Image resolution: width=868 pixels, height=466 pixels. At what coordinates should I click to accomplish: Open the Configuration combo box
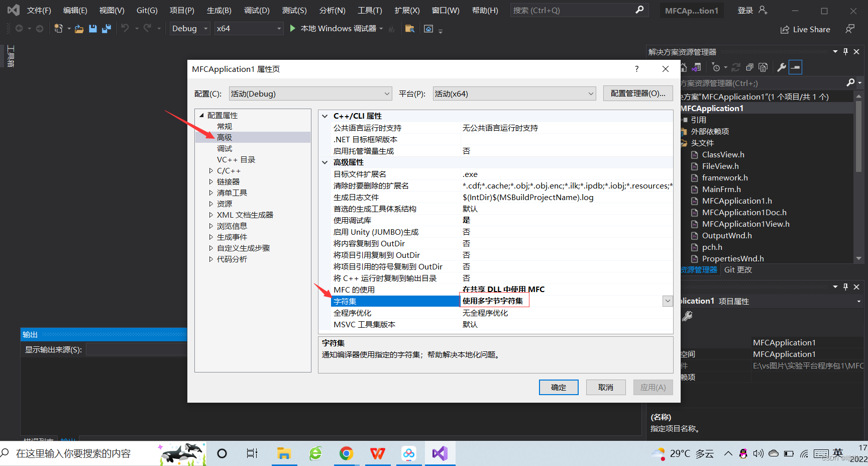coord(310,94)
